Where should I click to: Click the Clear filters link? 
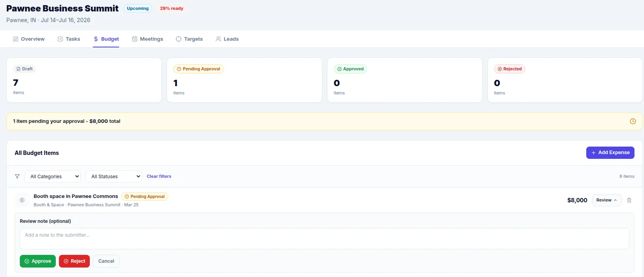pos(159,177)
